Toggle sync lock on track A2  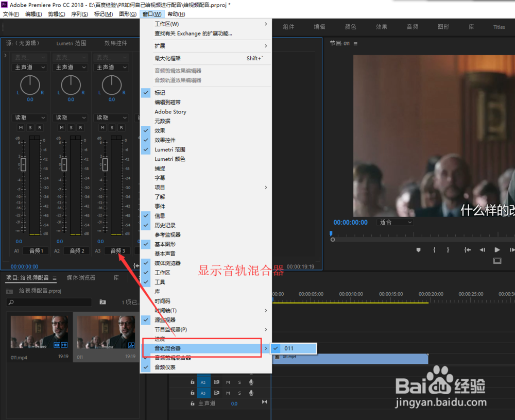[216, 382]
